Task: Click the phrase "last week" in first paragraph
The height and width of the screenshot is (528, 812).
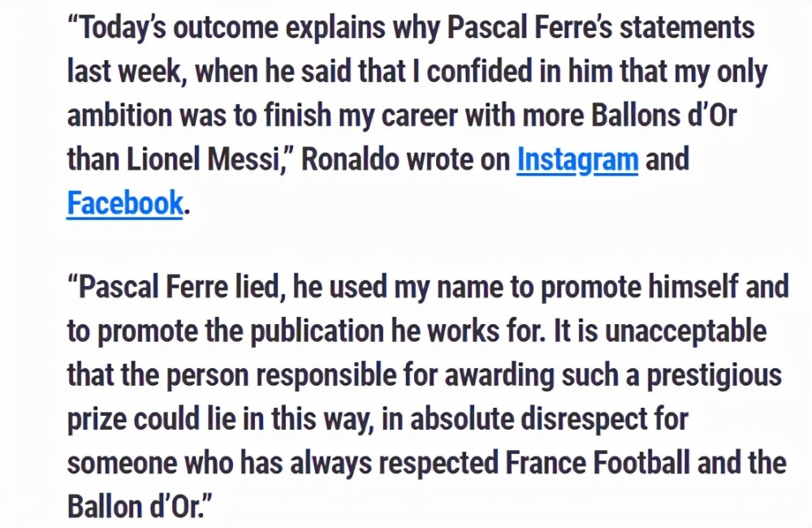Action: pos(123,71)
